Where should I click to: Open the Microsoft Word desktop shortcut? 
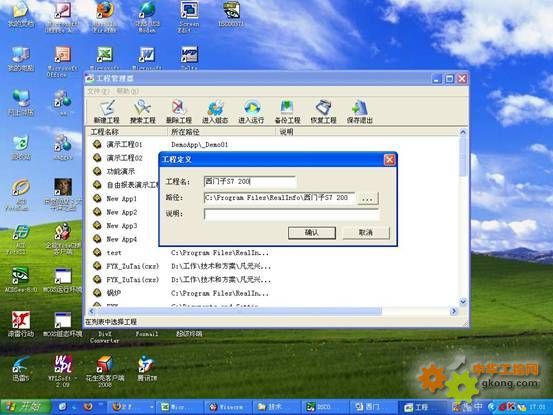[147, 57]
